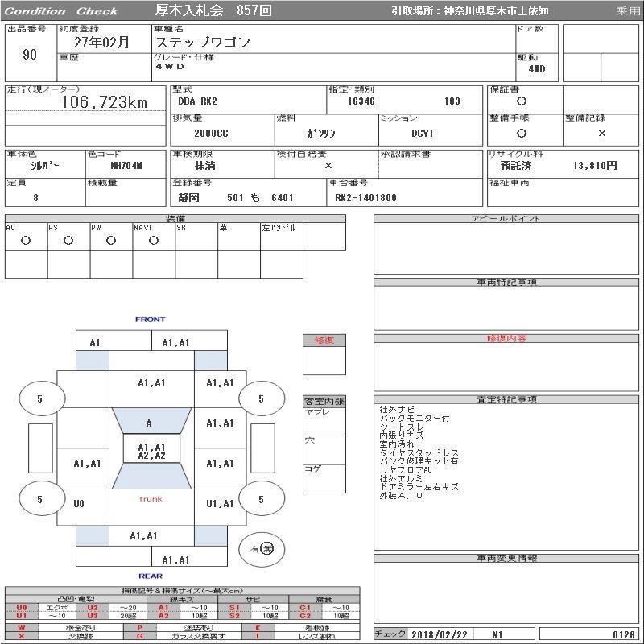This screenshot has height=644, width=644.
Task: Click the Condition Check title
Action: (x=61, y=11)
